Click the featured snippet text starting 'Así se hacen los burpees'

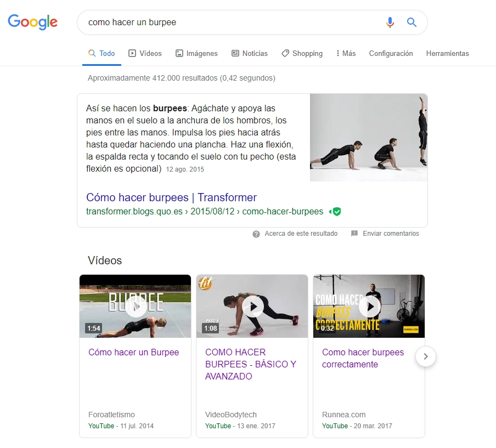click(x=191, y=139)
